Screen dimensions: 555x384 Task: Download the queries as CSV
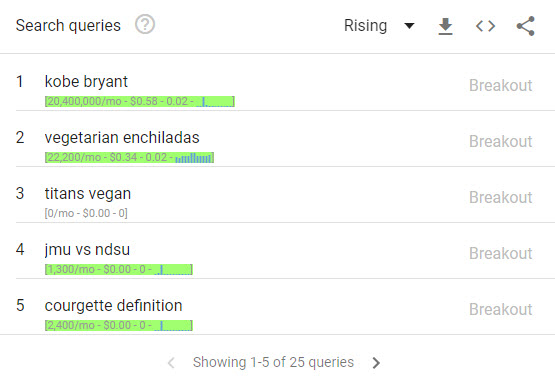[x=445, y=26]
